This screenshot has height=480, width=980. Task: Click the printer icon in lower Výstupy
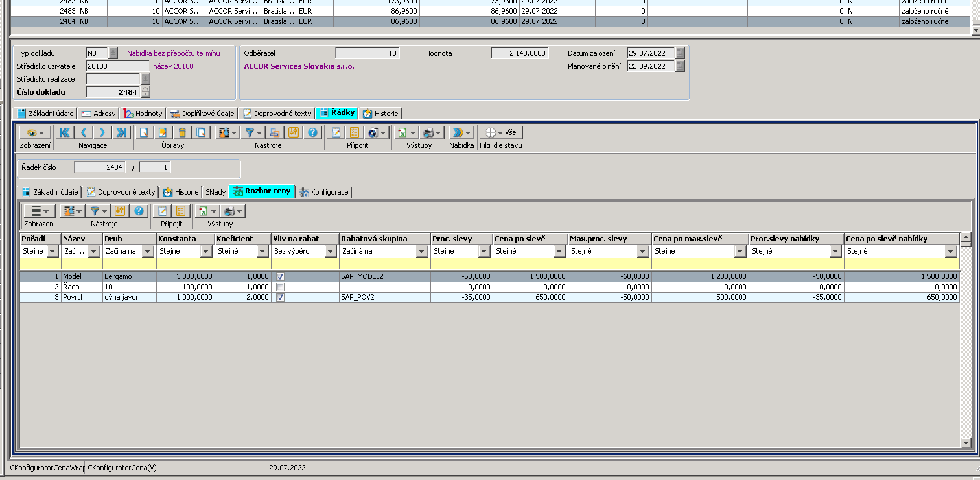[229, 211]
